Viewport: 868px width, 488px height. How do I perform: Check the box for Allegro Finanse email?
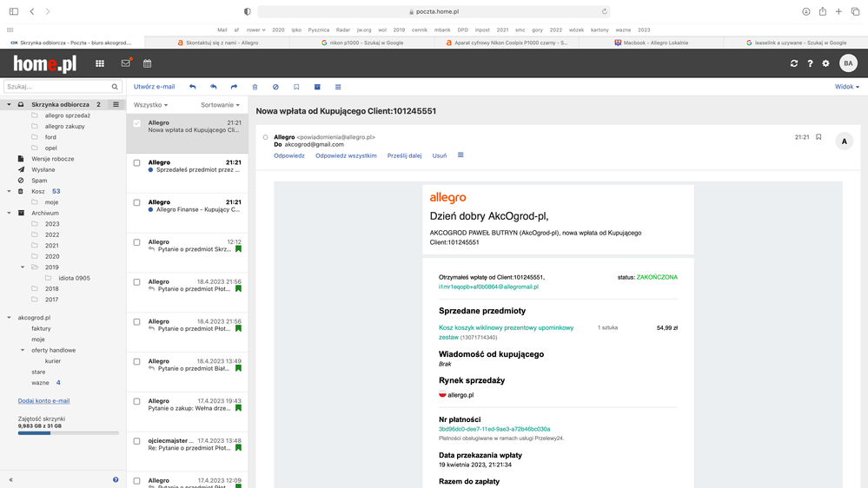tap(136, 202)
